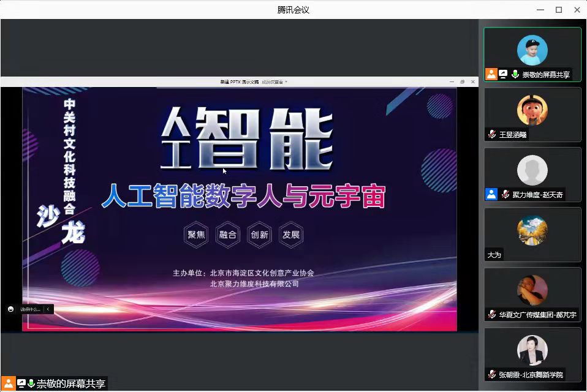Viewport: 587px width, 392px height.
Task: Click the 聚焦 hexagon on the slide
Action: (196, 235)
